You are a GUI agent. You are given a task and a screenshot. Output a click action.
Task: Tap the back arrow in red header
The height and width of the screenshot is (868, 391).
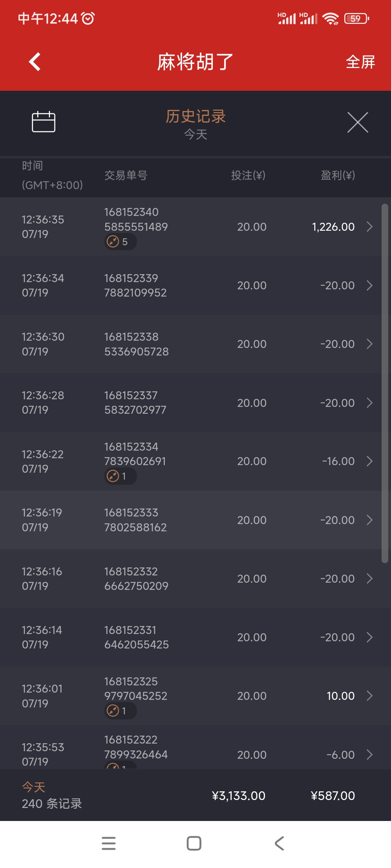[x=35, y=62]
